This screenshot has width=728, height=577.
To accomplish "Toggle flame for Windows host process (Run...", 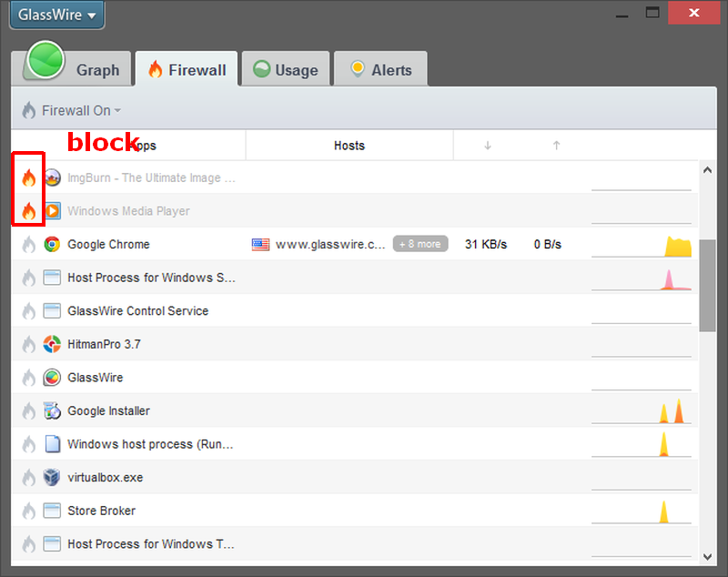I will tap(29, 444).
